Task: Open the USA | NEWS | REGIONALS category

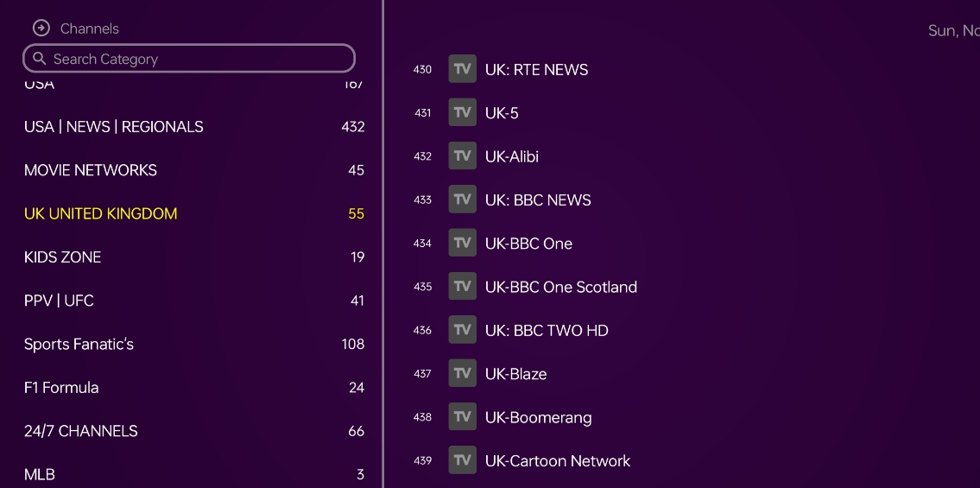Action: point(114,127)
